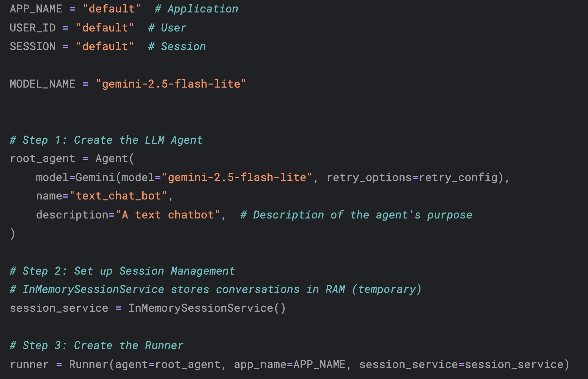Screen dimensions: 588x379
Task: Click the "# Session" comment text
Action: tap(177, 46)
